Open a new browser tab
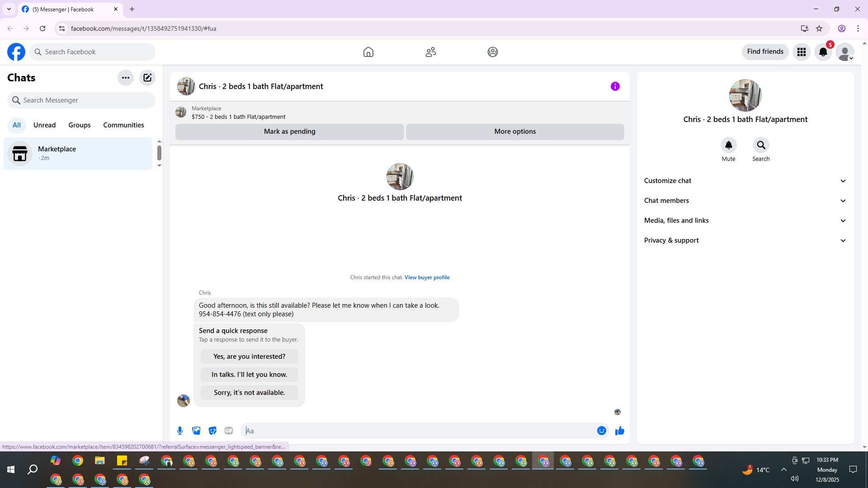Image resolution: width=868 pixels, height=488 pixels. tap(132, 9)
